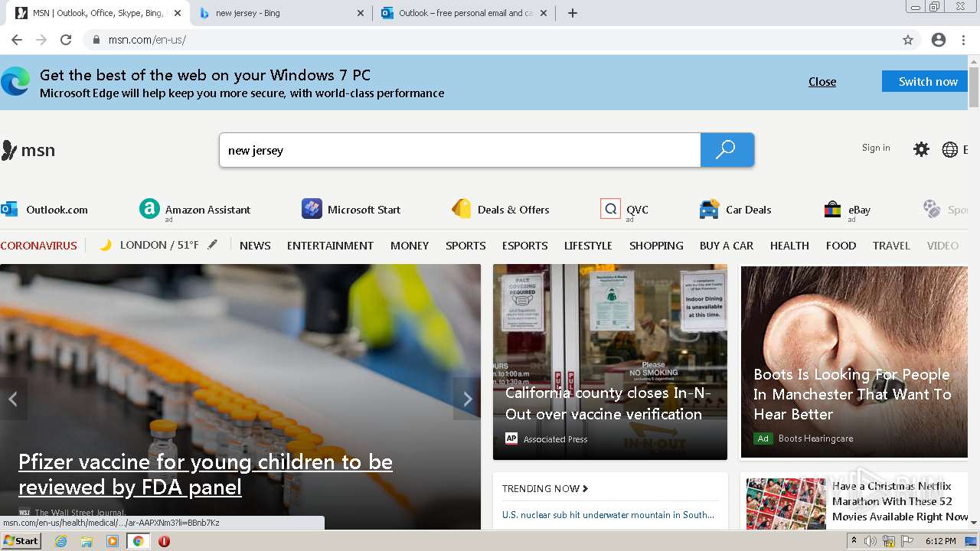
Task: Click the taskbar clock showing 6:12 PM
Action: 940,541
